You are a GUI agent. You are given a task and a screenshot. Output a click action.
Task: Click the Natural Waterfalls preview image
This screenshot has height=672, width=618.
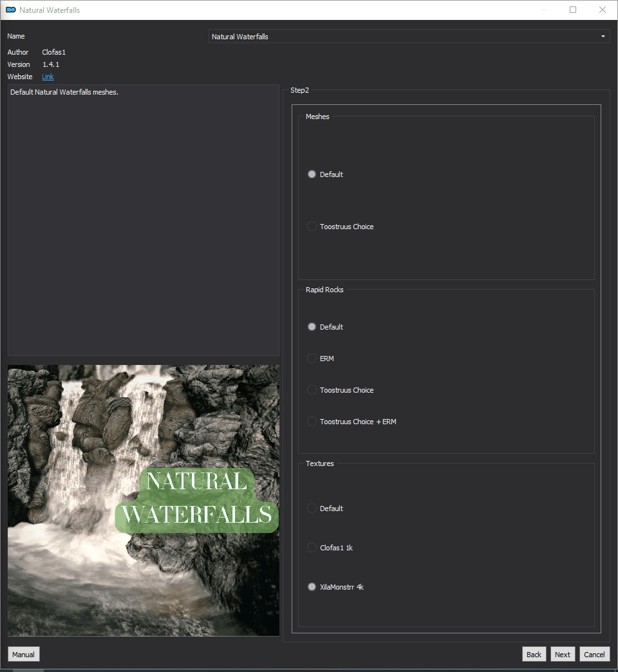[144, 501]
